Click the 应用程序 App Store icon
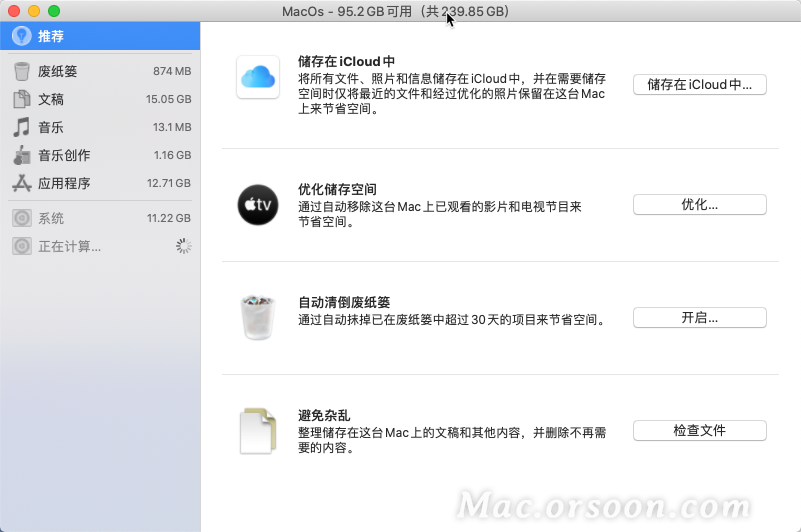The width and height of the screenshot is (801, 532). [21, 183]
